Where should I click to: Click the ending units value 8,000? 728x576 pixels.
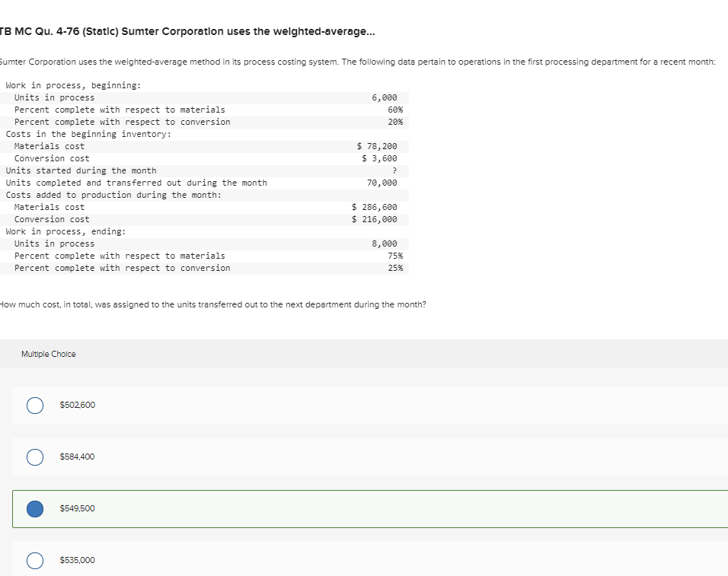click(385, 243)
